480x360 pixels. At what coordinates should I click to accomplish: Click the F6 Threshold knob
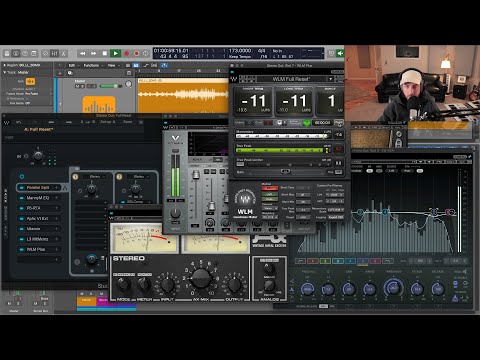tap(393, 288)
